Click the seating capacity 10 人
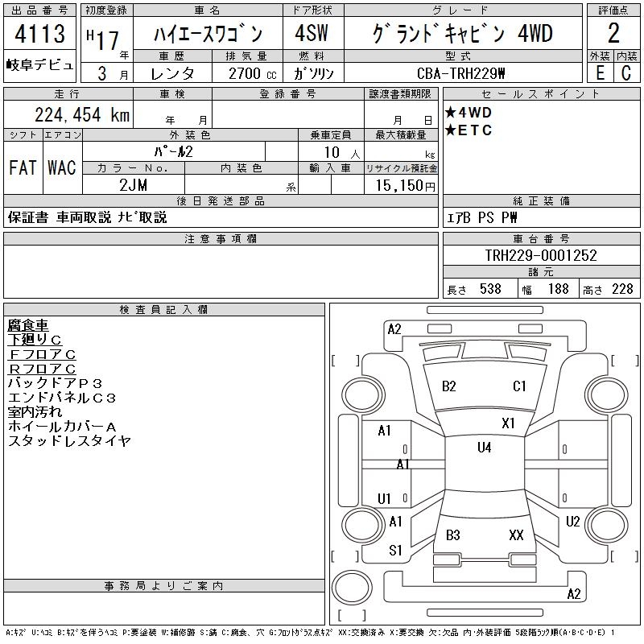This screenshot has width=644, height=644. 341,152
